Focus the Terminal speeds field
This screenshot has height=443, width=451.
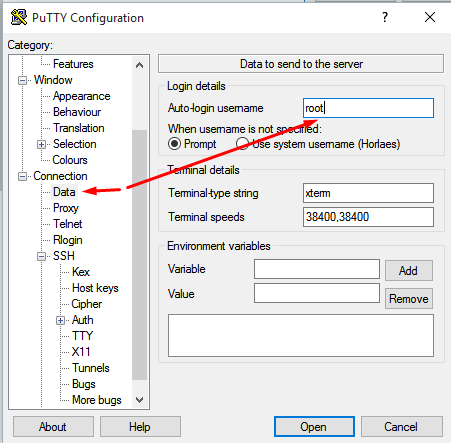[368, 217]
